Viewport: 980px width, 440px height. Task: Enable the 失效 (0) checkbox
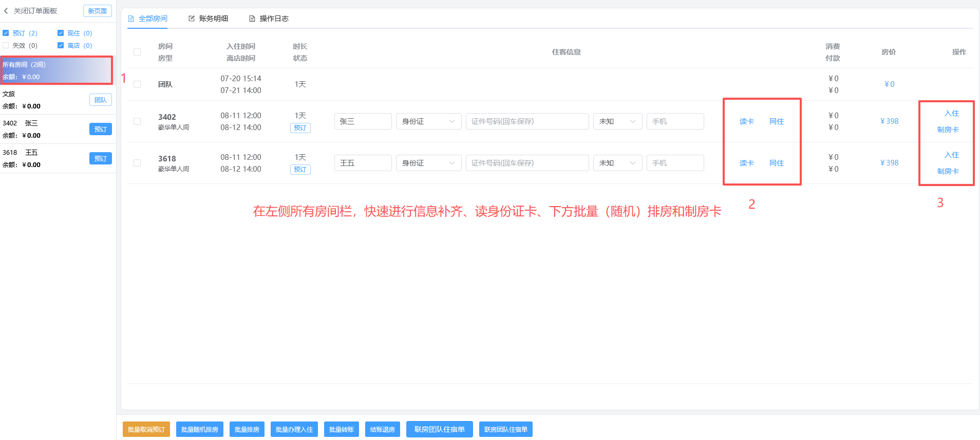[6, 45]
